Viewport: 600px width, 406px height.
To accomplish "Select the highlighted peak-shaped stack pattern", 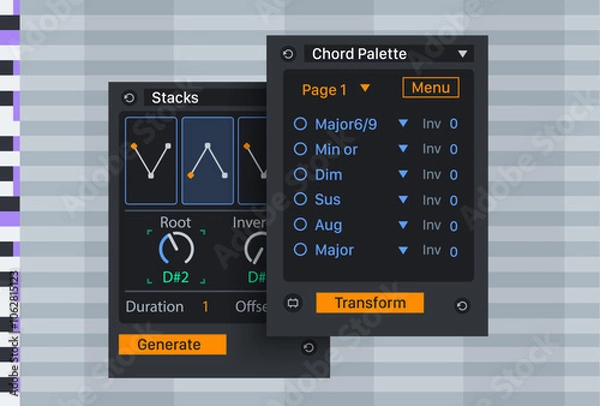I will pyautogui.click(x=207, y=161).
